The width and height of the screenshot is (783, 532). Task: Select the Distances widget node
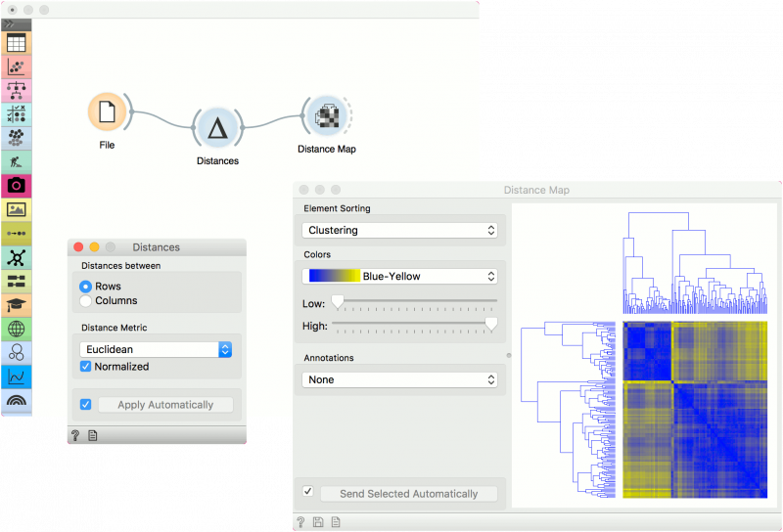[x=217, y=129]
